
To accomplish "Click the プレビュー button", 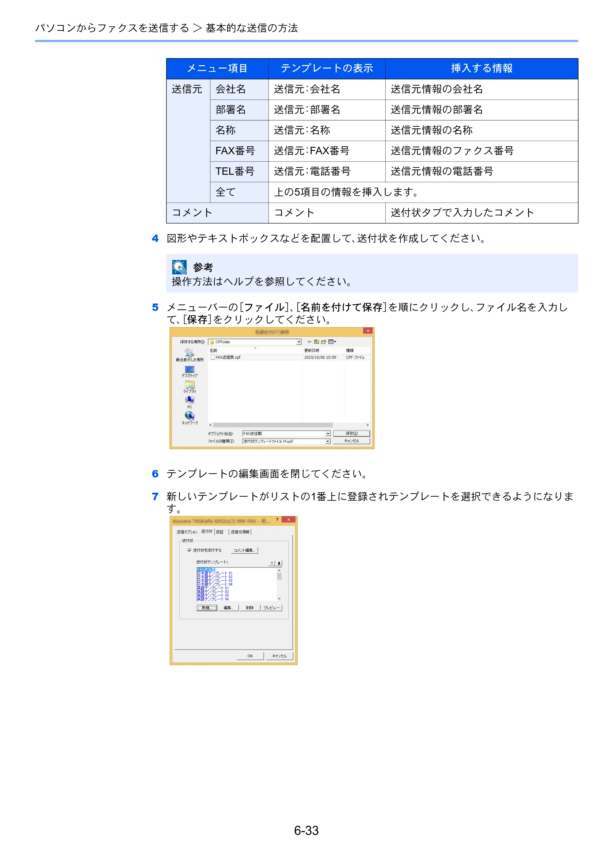I will pyautogui.click(x=271, y=608).
